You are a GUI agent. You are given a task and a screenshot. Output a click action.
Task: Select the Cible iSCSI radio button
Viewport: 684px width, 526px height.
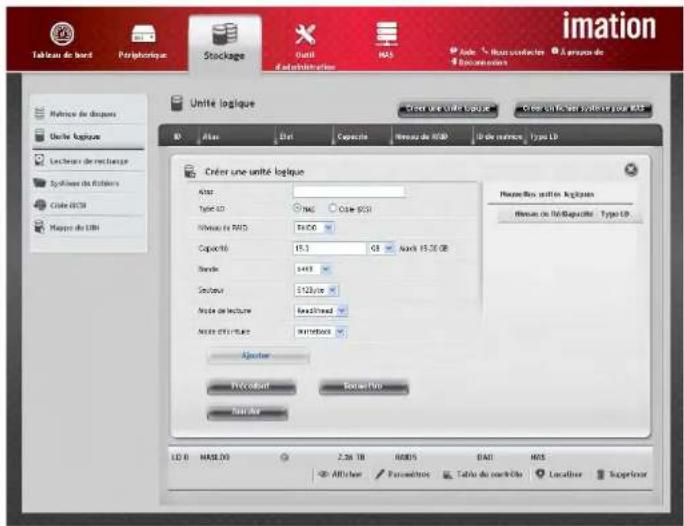(x=332, y=208)
